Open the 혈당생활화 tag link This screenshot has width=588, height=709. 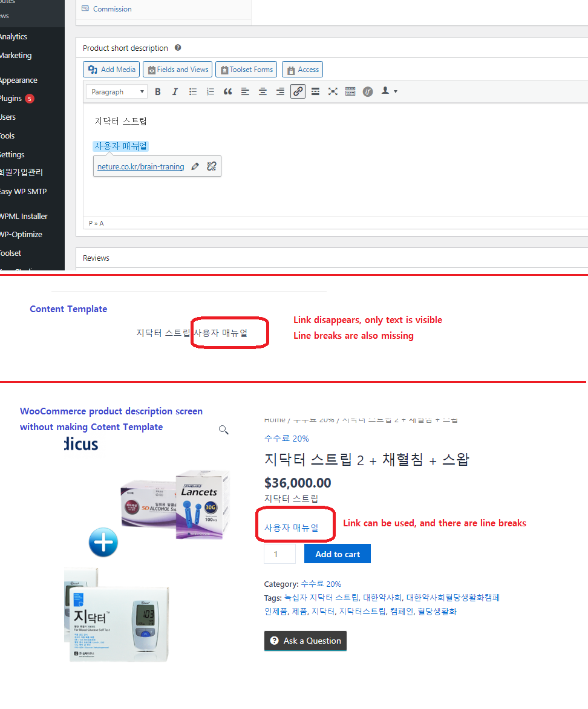click(437, 612)
